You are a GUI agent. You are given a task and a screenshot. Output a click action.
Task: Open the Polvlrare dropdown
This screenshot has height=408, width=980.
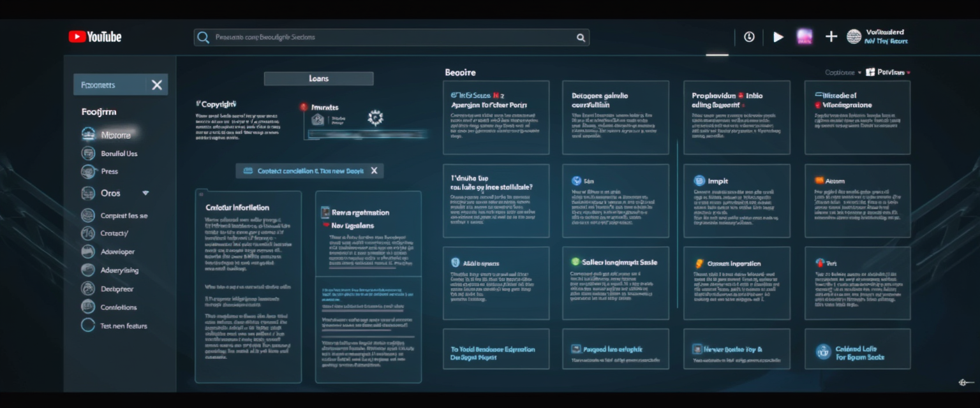click(x=892, y=72)
